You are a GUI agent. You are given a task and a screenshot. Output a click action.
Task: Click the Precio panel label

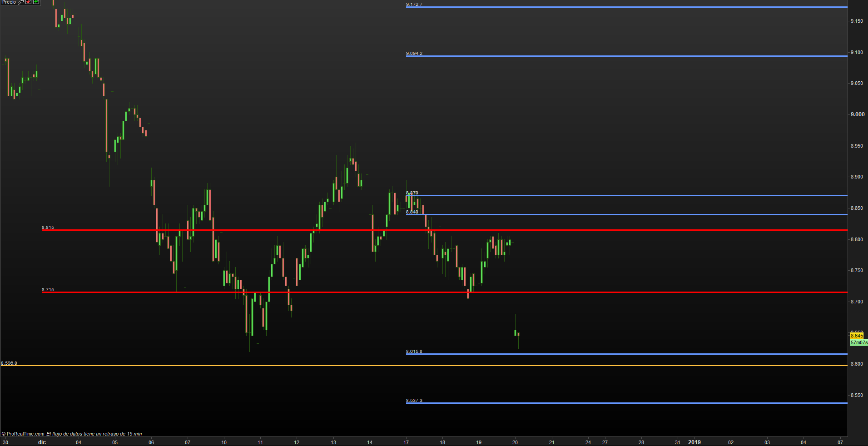[9, 2]
